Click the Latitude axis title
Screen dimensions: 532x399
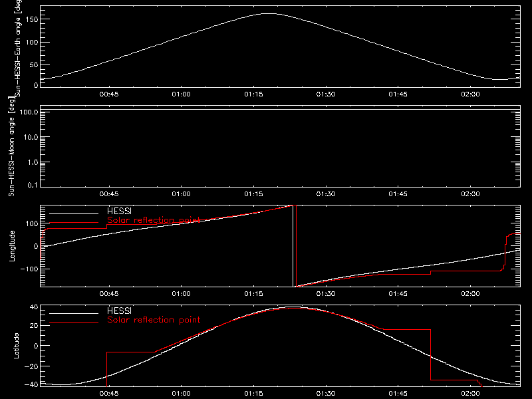pos(16,346)
